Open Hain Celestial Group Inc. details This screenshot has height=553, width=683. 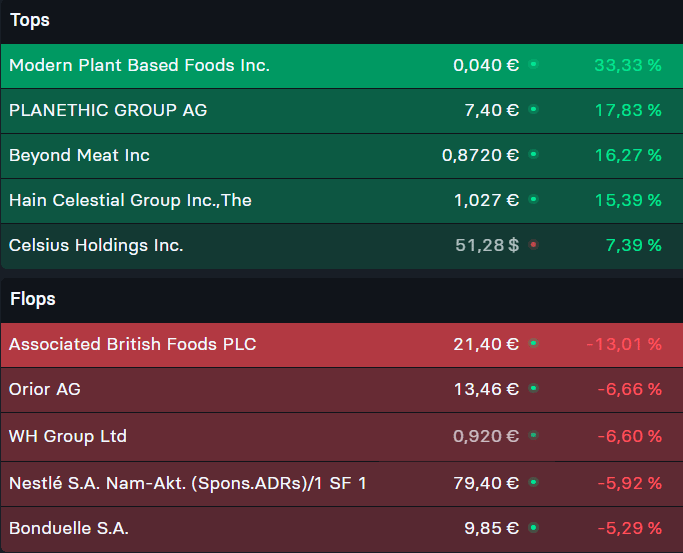(130, 200)
